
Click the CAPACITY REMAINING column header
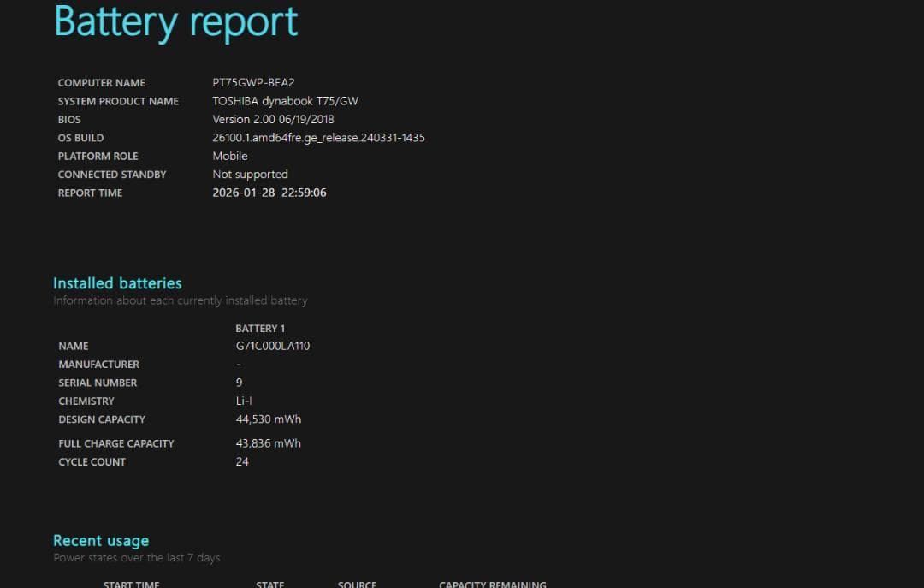pos(493,584)
